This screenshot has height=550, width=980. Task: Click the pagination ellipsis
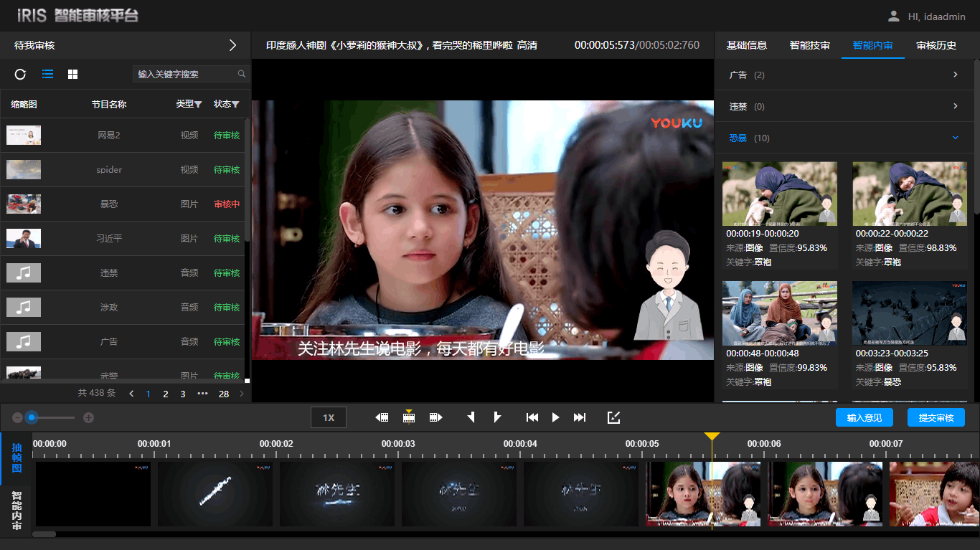pos(202,394)
